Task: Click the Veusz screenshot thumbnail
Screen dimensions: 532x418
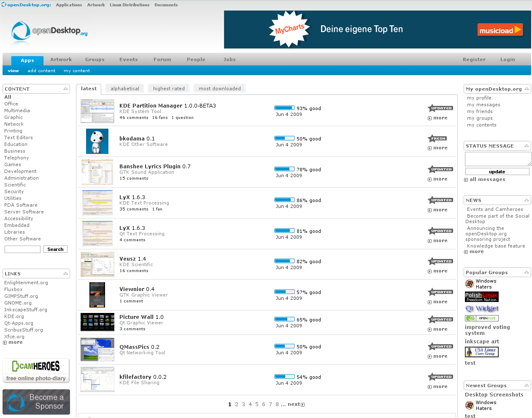Action: (x=97, y=264)
